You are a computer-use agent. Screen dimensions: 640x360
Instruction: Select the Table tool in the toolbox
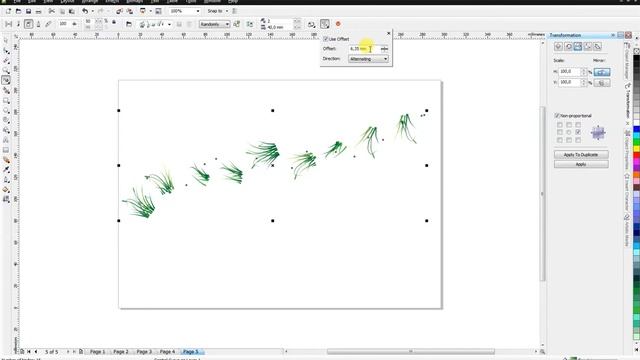(6, 150)
